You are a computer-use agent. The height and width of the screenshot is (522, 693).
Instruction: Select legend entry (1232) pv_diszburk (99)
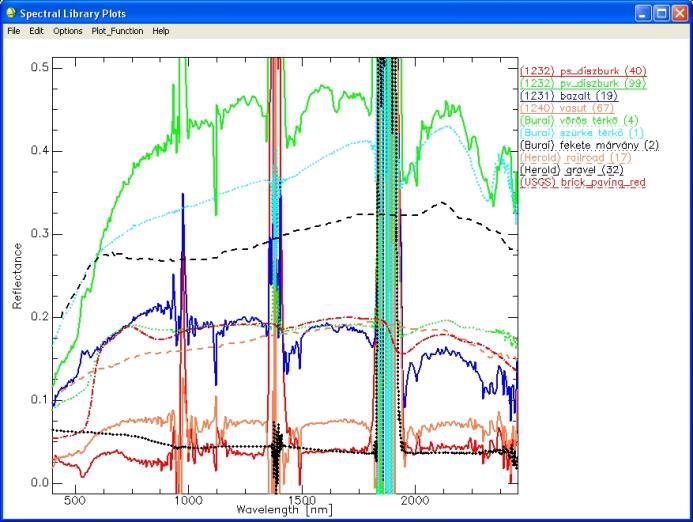(x=583, y=84)
